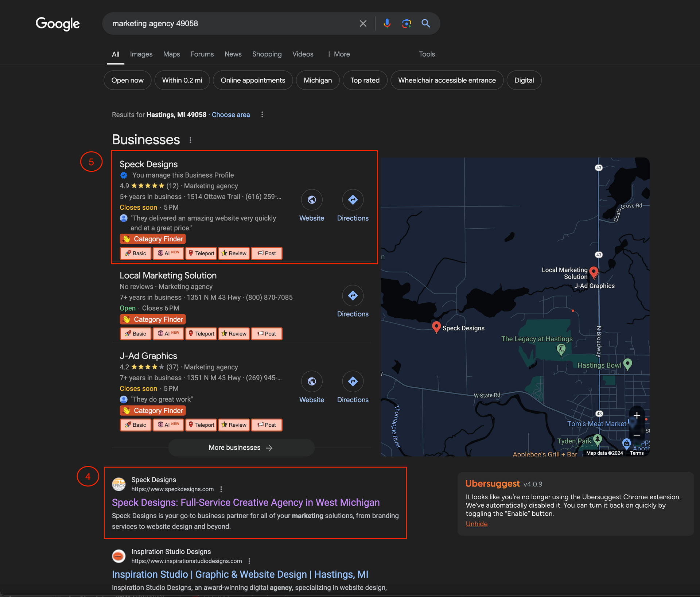Open Post tool for Local Marketing Solution
Image resolution: width=700 pixels, height=597 pixels.
click(x=267, y=334)
